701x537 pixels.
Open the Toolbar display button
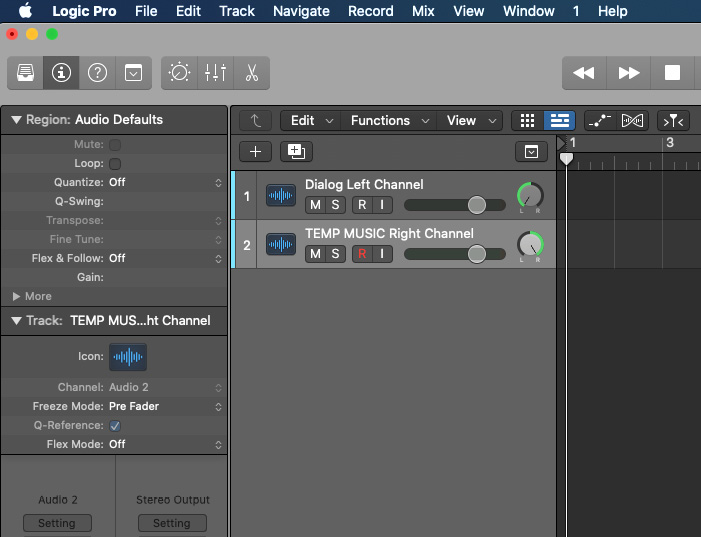click(133, 72)
